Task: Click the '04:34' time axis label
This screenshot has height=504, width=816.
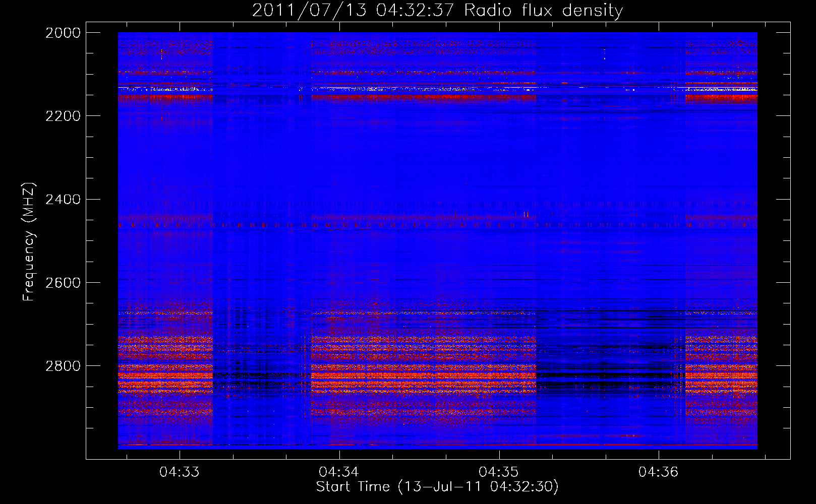Action: point(339,472)
